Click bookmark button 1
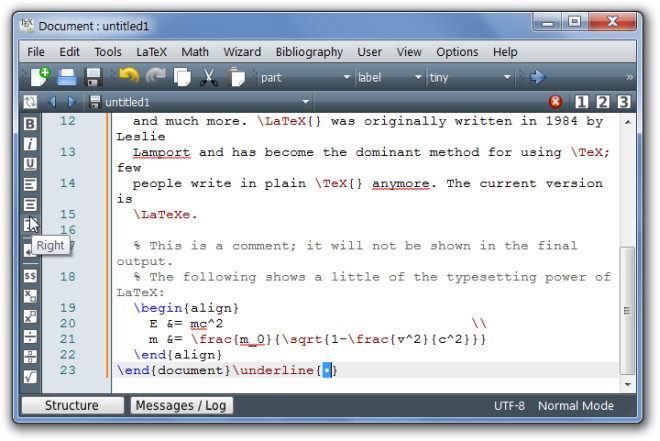The height and width of the screenshot is (441, 660). [581, 101]
